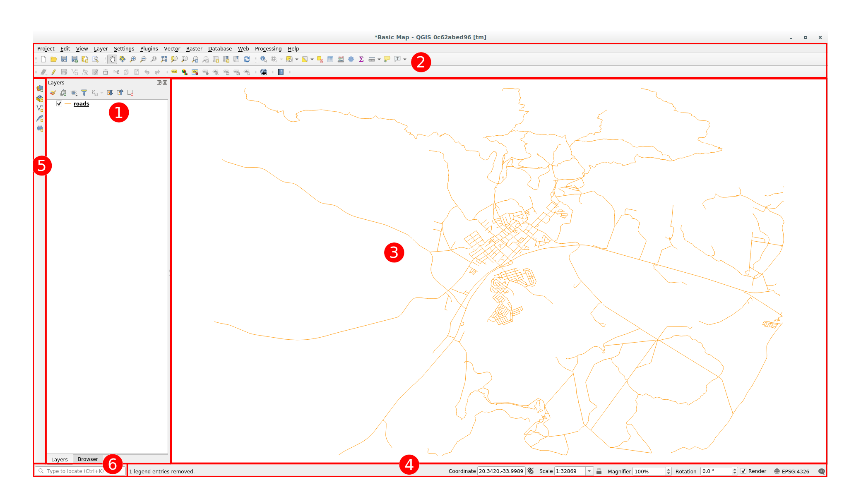This screenshot has height=504, width=861.
Task: Activate the Identify Features tool
Action: [263, 59]
